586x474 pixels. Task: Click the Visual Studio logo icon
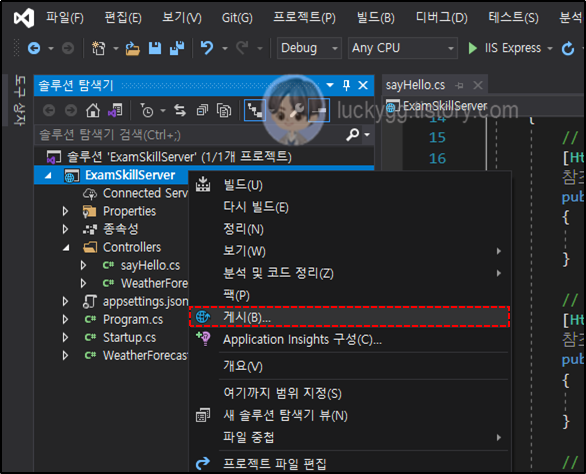click(24, 18)
